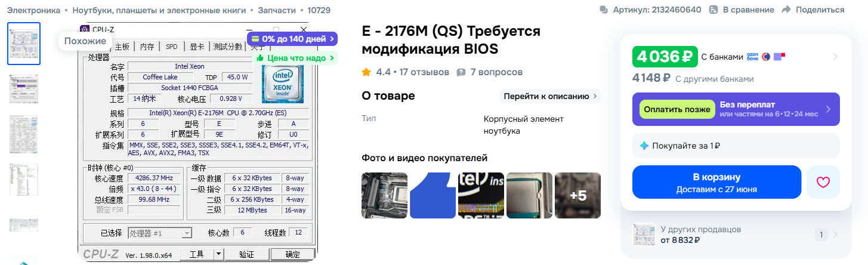Select the fifth product thumbnail
The height and width of the screenshot is (265, 868).
(24, 225)
